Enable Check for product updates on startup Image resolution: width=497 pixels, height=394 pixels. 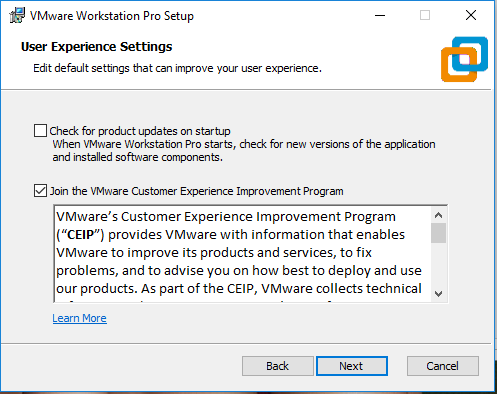(x=40, y=131)
